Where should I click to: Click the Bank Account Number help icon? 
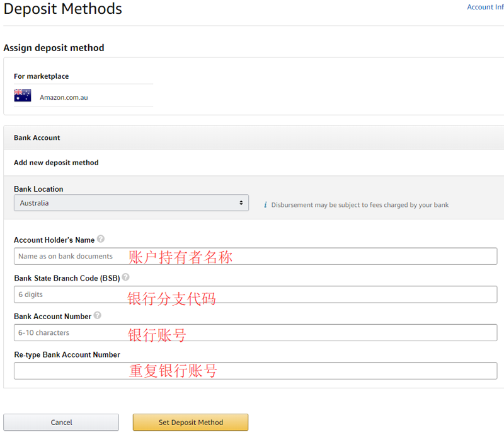point(98,315)
